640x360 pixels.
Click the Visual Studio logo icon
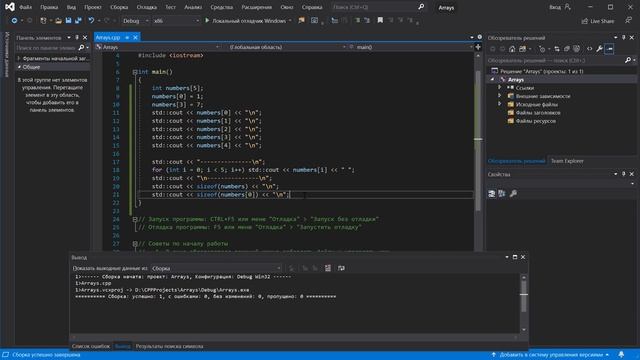(10, 7)
